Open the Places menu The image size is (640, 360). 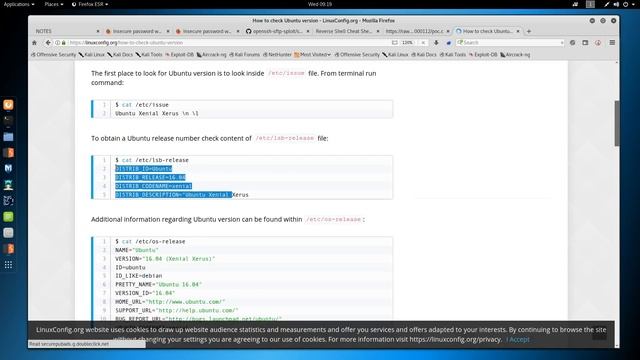click(53, 4)
